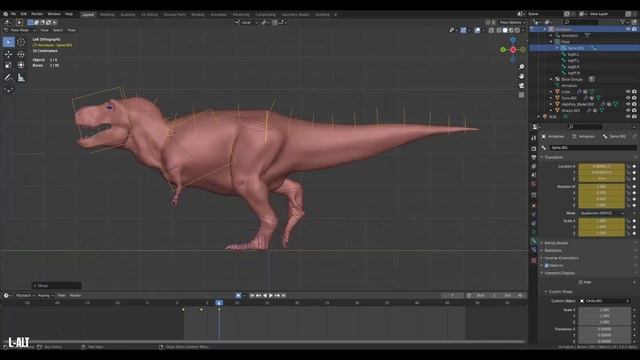The height and width of the screenshot is (360, 640).
Task: Select the Cursor tool in toolbar
Action: (21, 42)
